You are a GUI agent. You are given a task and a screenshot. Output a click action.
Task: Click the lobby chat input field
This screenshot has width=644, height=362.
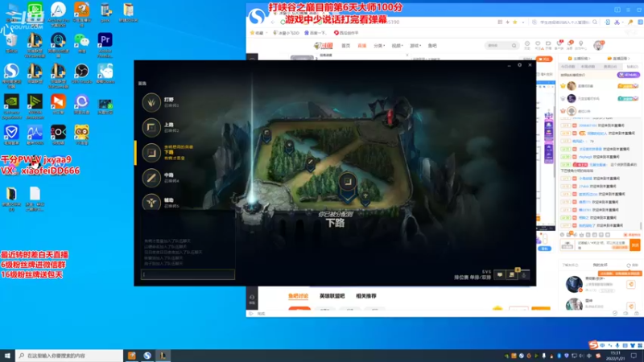[188, 274]
